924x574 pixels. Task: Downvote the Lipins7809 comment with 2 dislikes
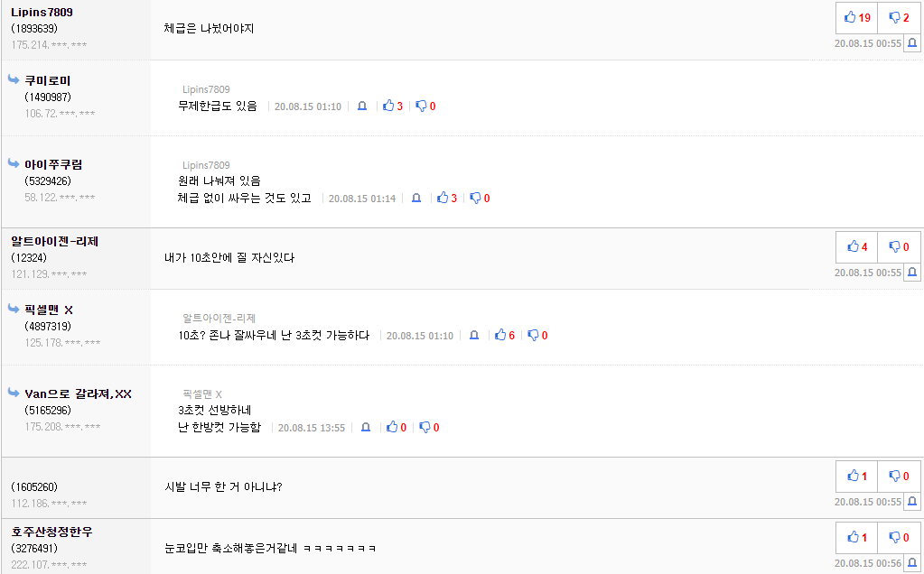pyautogui.click(x=899, y=18)
